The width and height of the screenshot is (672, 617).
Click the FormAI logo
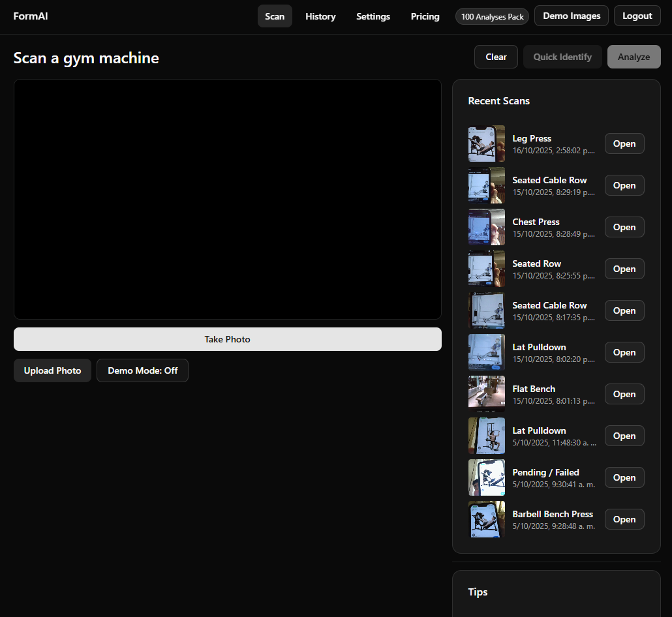pyautogui.click(x=31, y=16)
